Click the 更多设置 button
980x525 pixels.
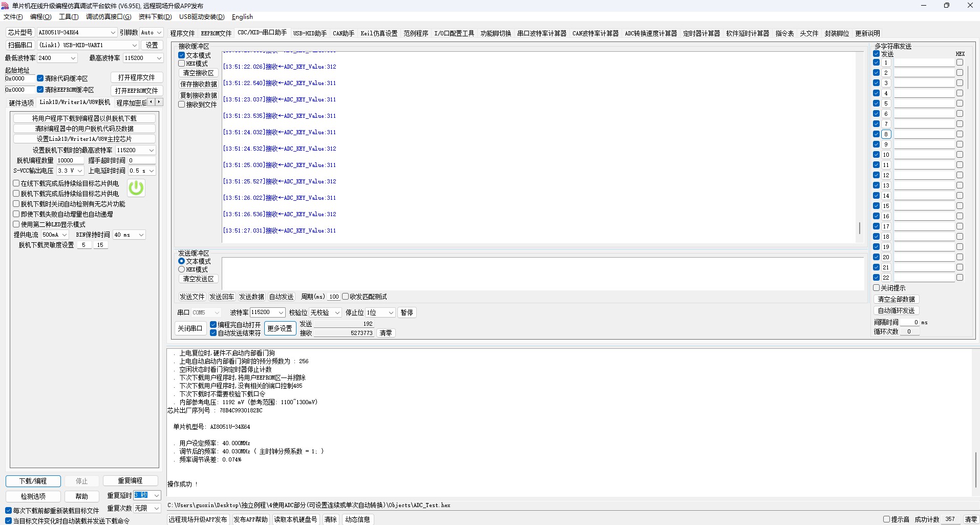point(280,328)
